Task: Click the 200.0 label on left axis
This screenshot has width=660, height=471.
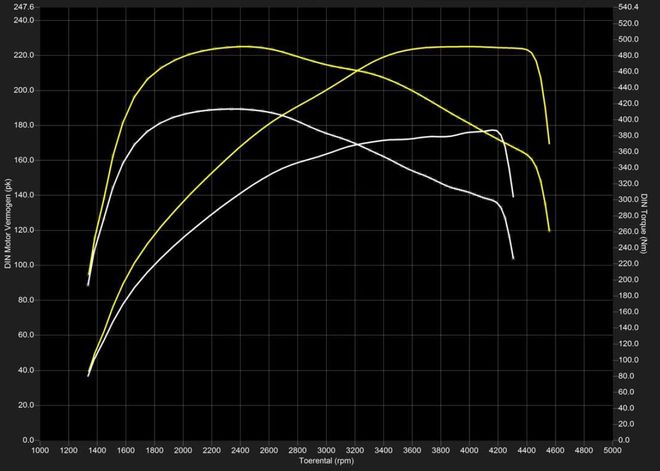Action: tap(24, 90)
